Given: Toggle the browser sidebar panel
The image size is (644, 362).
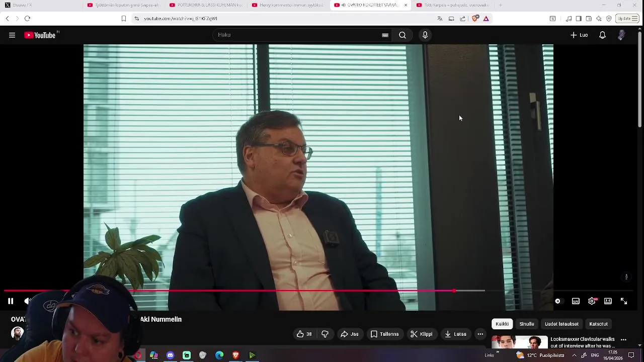Looking at the screenshot, I should 579,19.
